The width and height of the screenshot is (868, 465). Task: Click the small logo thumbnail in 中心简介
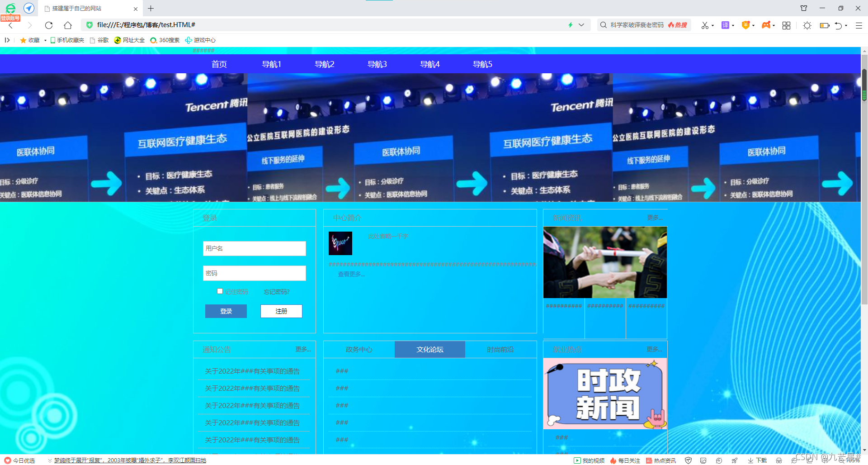tap(340, 243)
